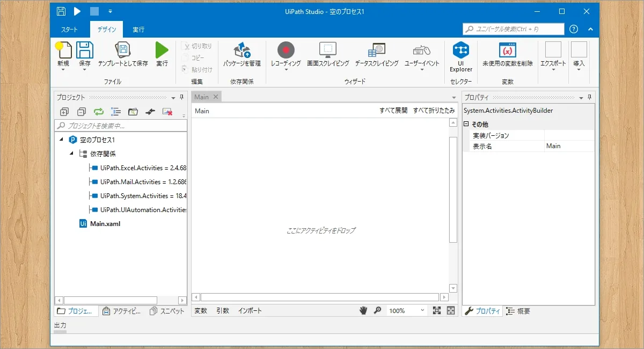644x349 pixels.
Task: Click the save icon in the title bar
Action: coord(61,11)
